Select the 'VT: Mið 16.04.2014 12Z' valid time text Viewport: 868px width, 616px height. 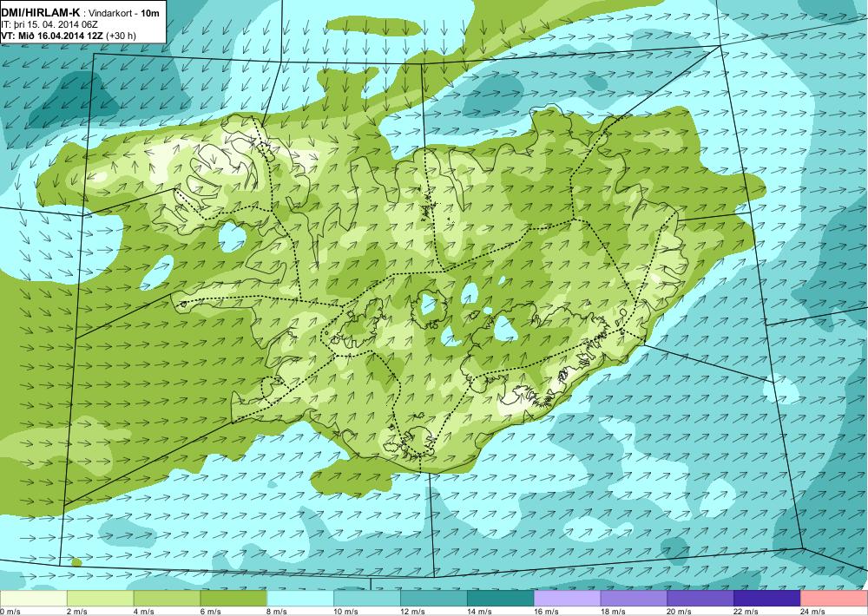pyautogui.click(x=53, y=36)
